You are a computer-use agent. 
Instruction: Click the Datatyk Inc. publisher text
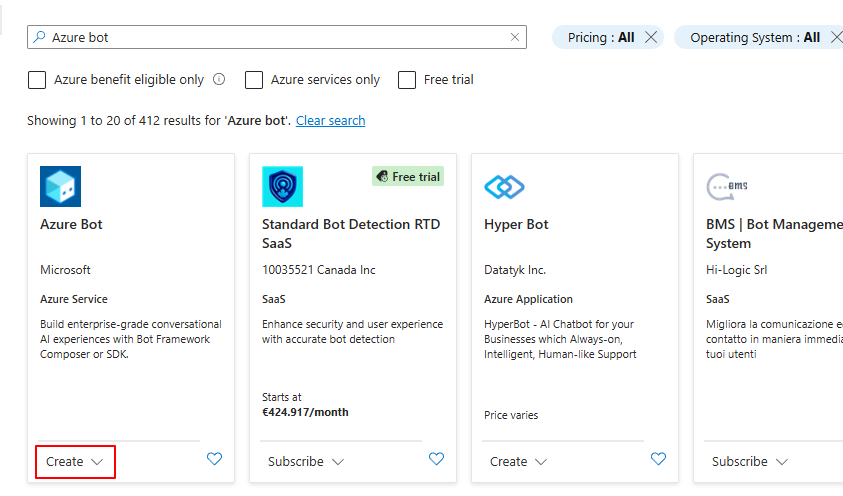515,270
